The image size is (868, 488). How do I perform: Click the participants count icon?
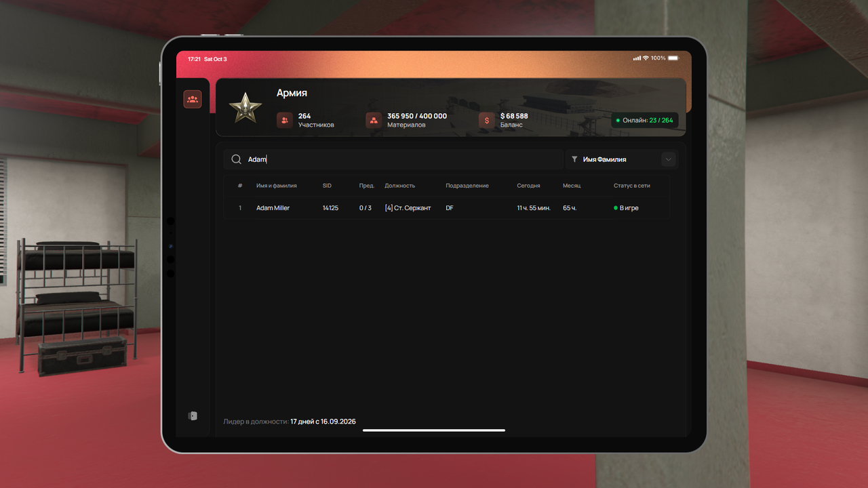click(285, 120)
